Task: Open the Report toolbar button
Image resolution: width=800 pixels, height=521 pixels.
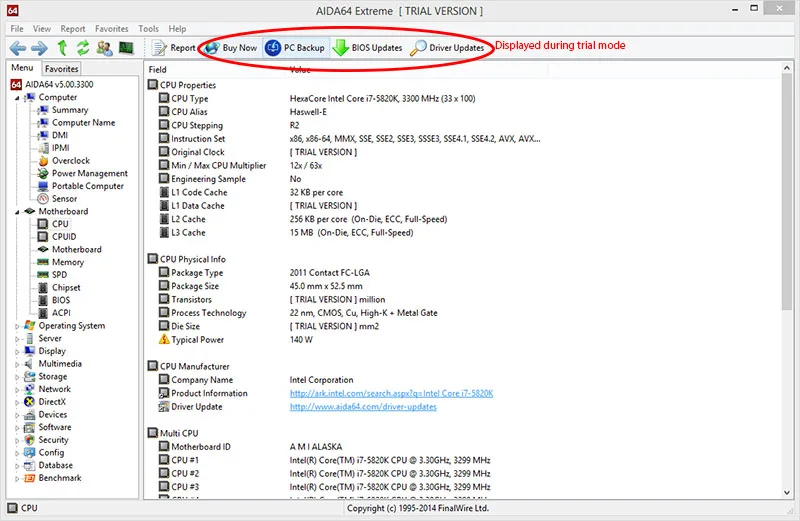Action: click(x=174, y=47)
